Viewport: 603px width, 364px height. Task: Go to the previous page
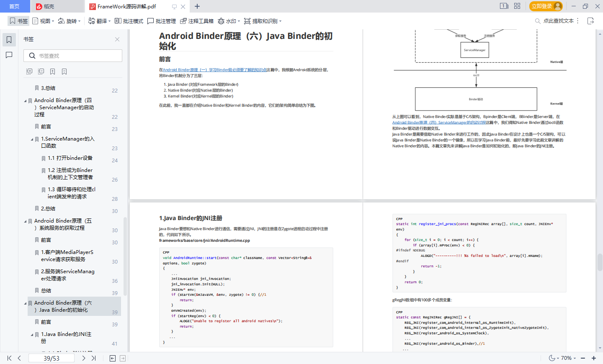tap(19, 358)
